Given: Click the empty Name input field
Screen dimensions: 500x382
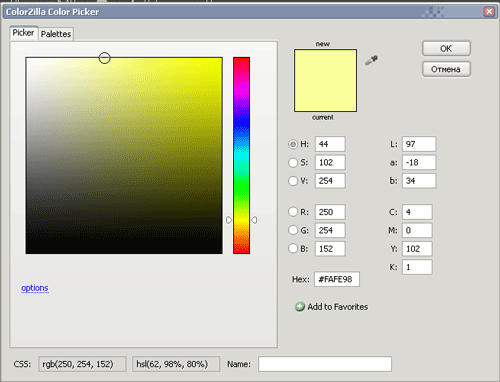Looking at the screenshot, I should pos(325,364).
